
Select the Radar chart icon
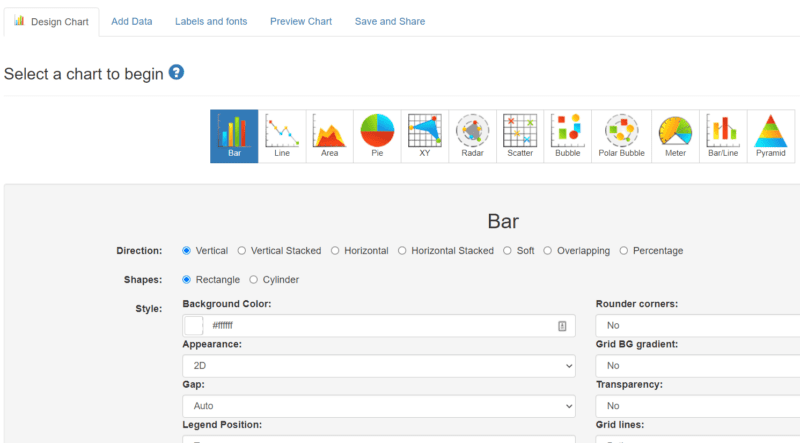(x=473, y=136)
